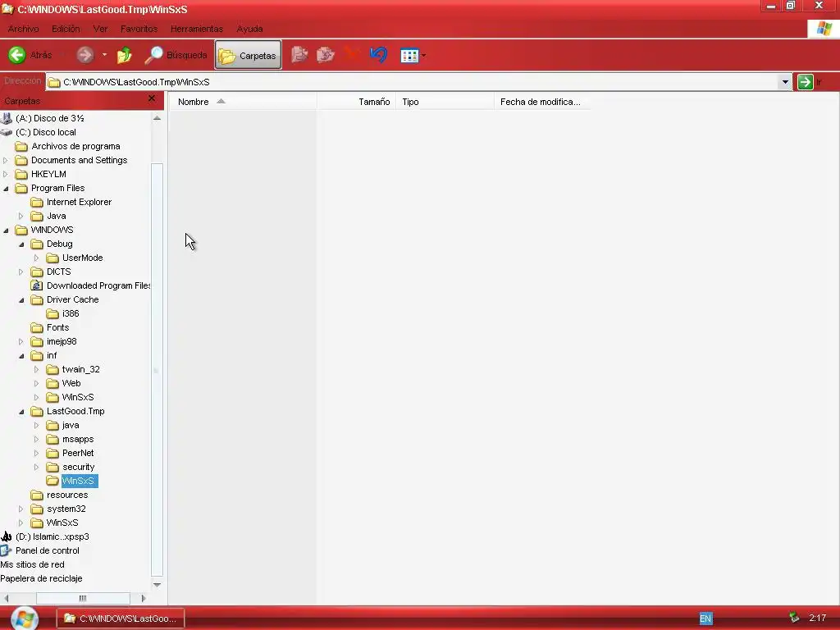This screenshot has width=840, height=630.
Task: Go up one folder level icon
Action: pyautogui.click(x=125, y=55)
